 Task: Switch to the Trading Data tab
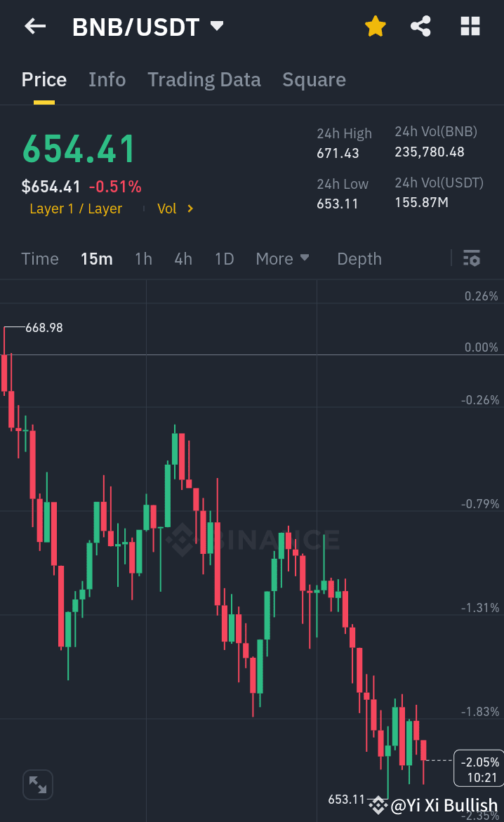[204, 79]
